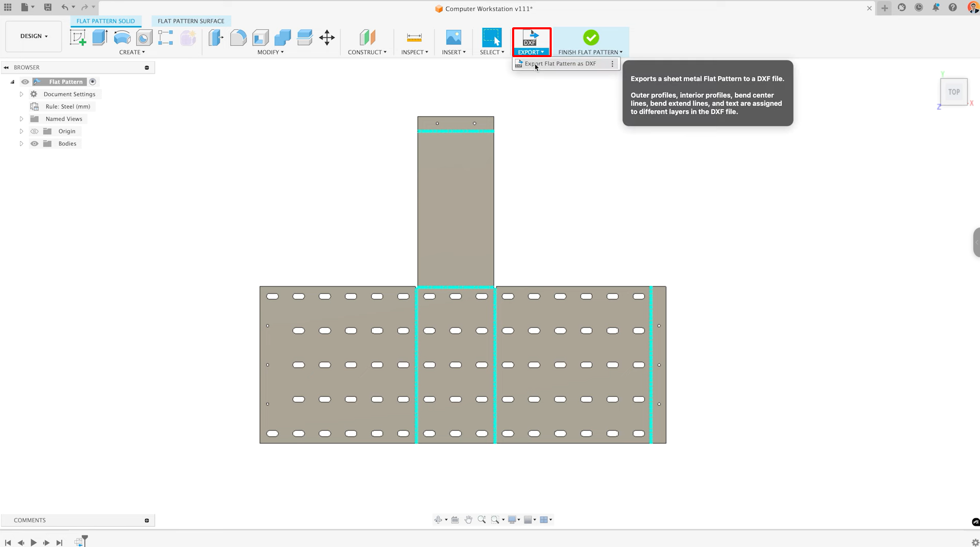
Task: Select the Create Sketch tool
Action: point(78,38)
